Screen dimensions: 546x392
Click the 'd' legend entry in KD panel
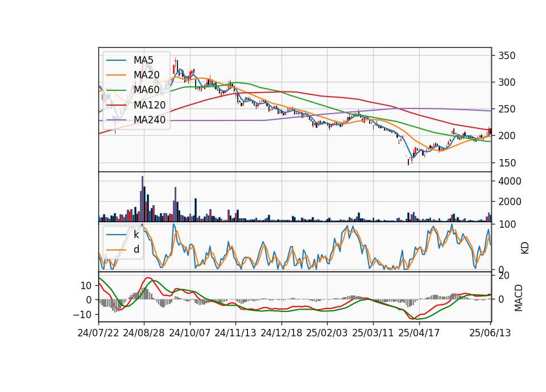tap(136, 249)
